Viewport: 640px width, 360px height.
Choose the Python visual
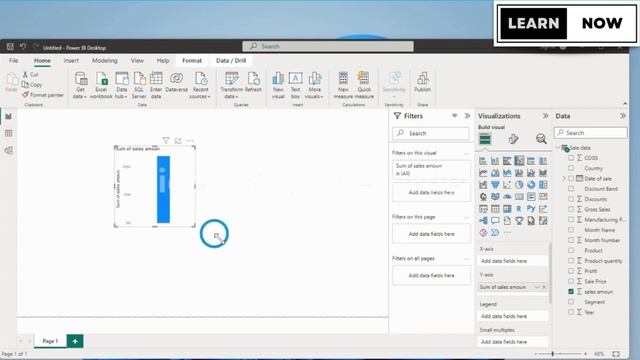(x=531, y=209)
